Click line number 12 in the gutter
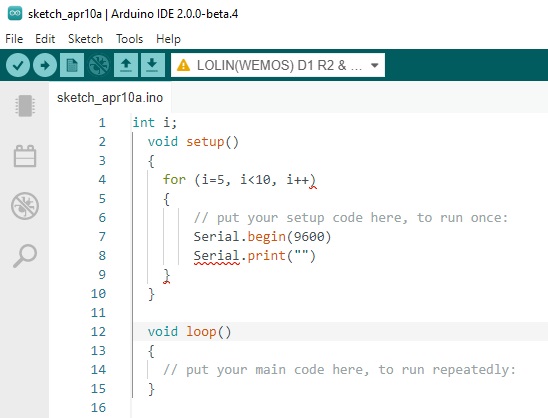 click(98, 331)
